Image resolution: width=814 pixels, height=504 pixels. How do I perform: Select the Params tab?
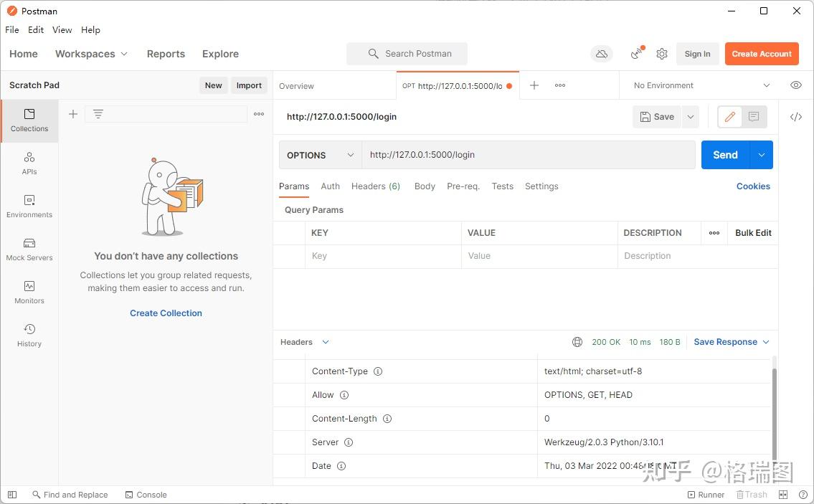(294, 186)
